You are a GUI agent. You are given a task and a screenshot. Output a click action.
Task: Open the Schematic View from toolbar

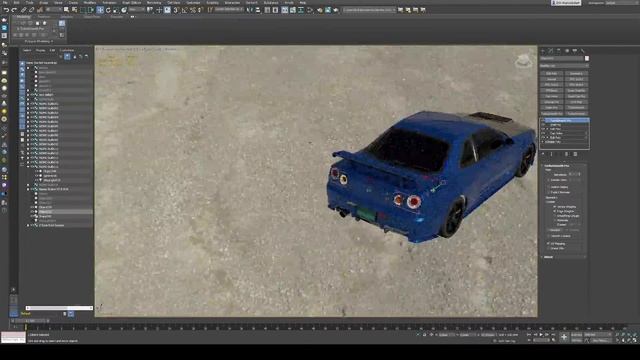point(301,10)
